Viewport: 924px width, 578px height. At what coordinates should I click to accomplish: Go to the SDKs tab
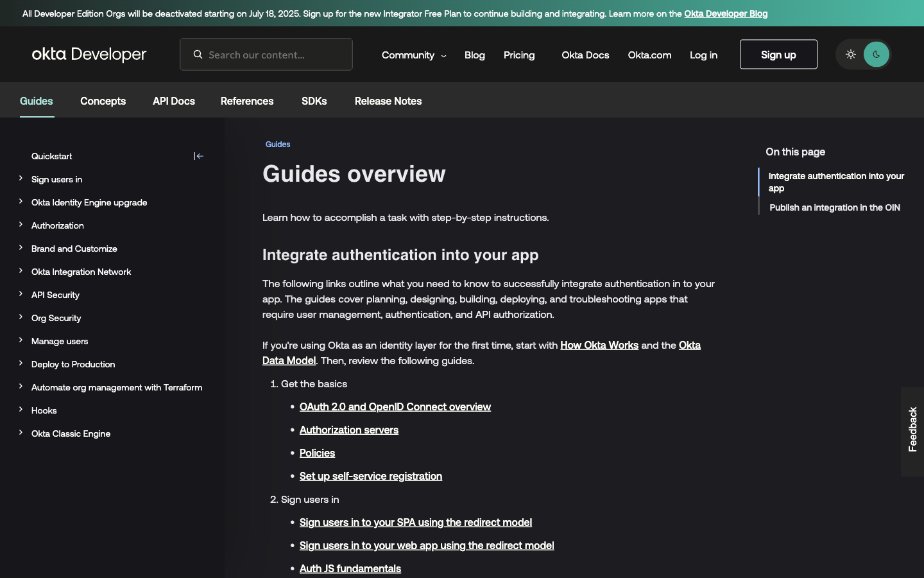click(314, 101)
